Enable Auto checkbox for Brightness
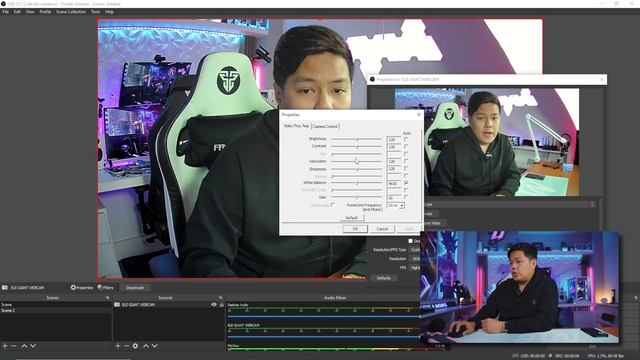Image resolution: width=640 pixels, height=360 pixels. click(x=406, y=139)
